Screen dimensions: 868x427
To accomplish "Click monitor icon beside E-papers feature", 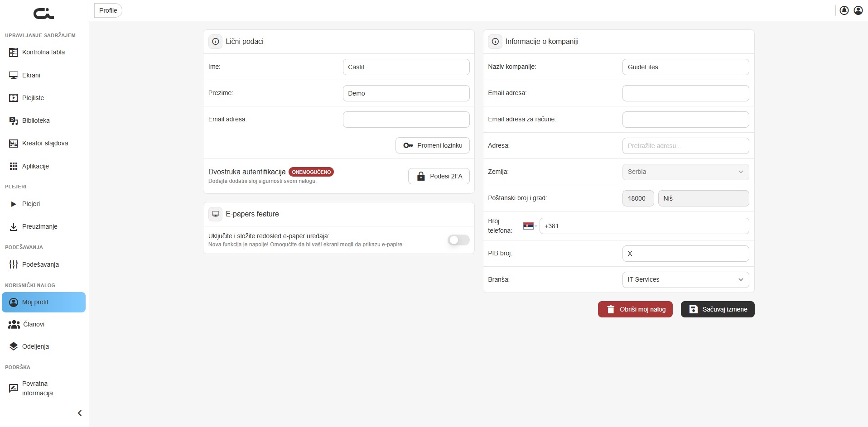I will tap(216, 214).
